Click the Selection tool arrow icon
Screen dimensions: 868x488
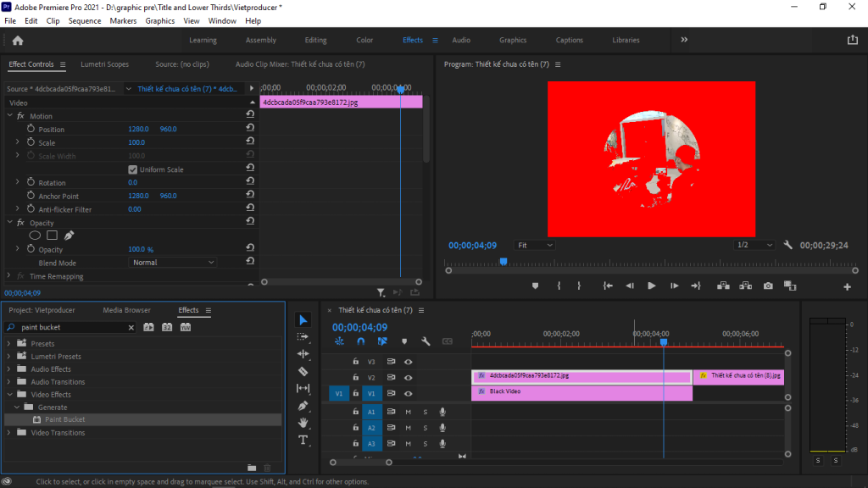(303, 319)
